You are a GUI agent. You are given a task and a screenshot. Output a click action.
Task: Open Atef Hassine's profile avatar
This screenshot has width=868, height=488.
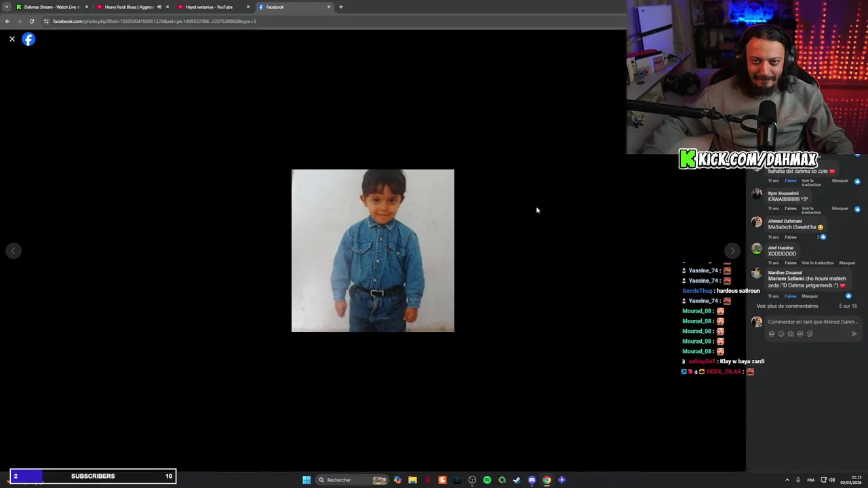click(757, 249)
